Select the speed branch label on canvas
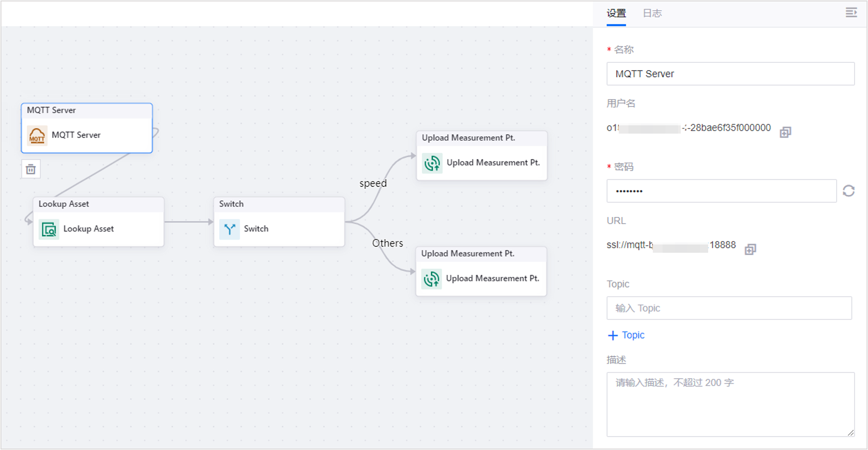868x450 pixels. (x=373, y=183)
